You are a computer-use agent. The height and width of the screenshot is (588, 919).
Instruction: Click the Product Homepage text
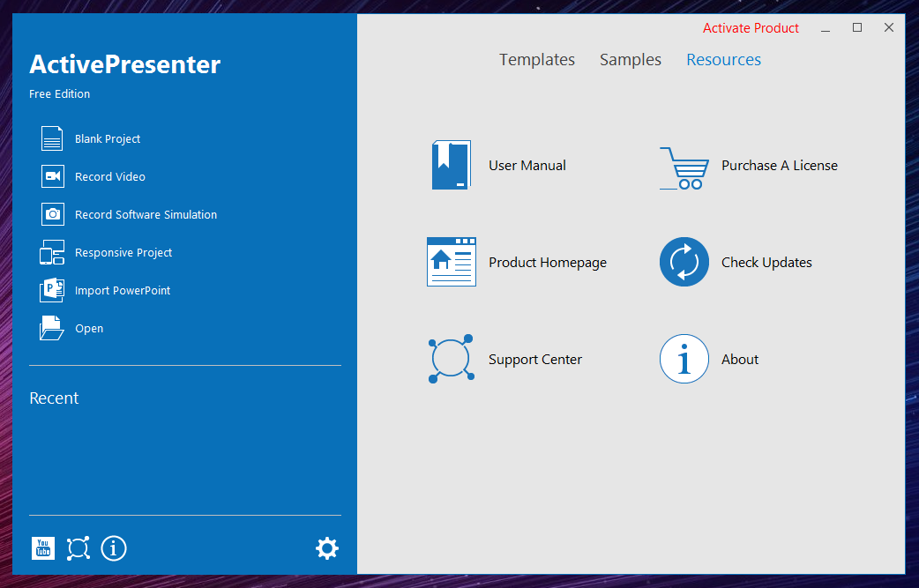click(548, 263)
